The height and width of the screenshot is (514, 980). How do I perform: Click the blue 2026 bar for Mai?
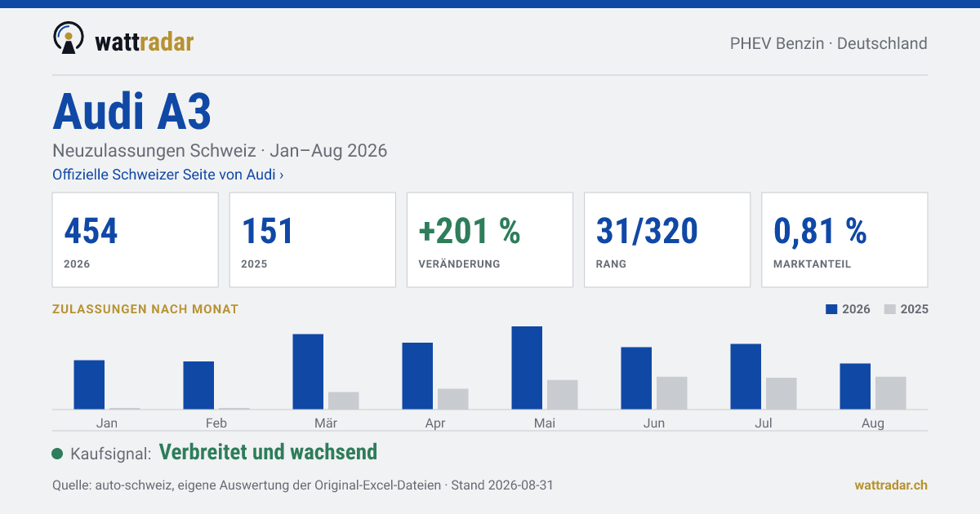pyautogui.click(x=527, y=368)
